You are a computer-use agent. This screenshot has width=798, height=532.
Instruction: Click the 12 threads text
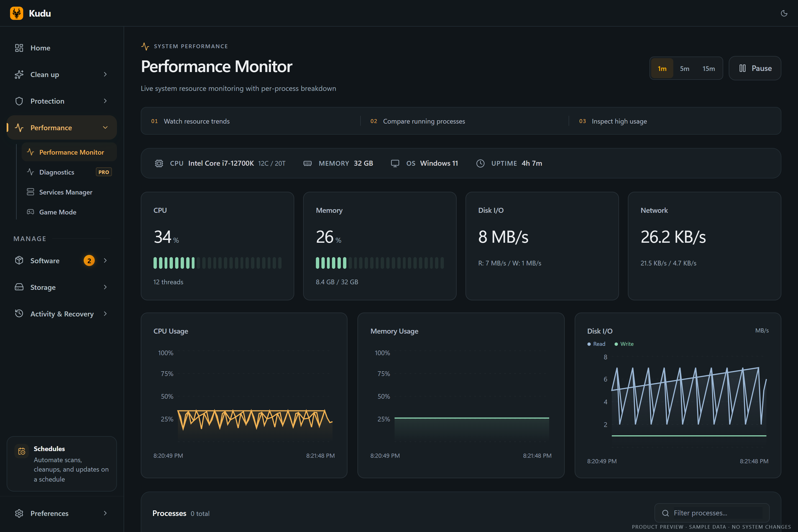[x=168, y=282]
